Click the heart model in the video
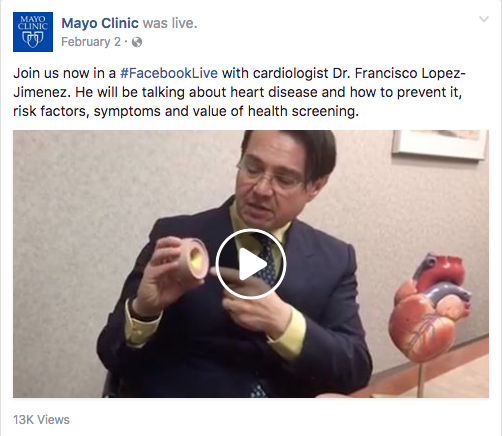This screenshot has height=436, width=502. [x=430, y=307]
